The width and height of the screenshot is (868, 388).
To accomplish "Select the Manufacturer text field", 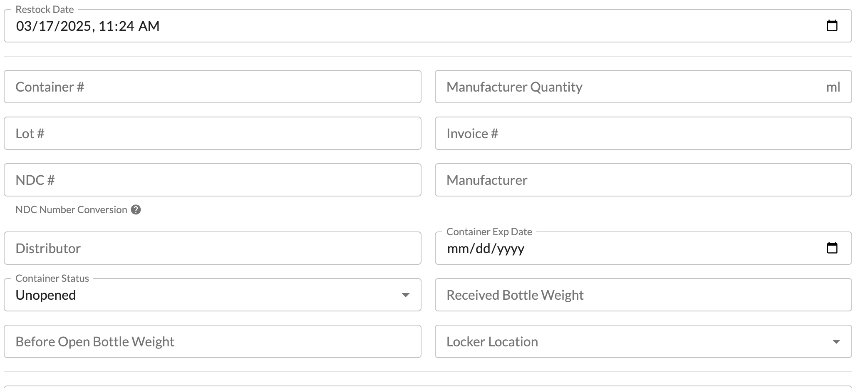I will (643, 180).
